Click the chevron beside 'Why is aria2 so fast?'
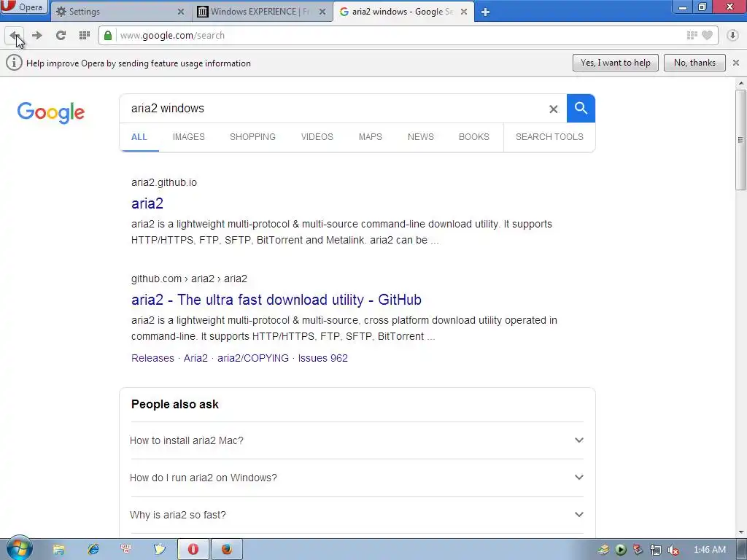This screenshot has height=560, width=747. (x=578, y=514)
